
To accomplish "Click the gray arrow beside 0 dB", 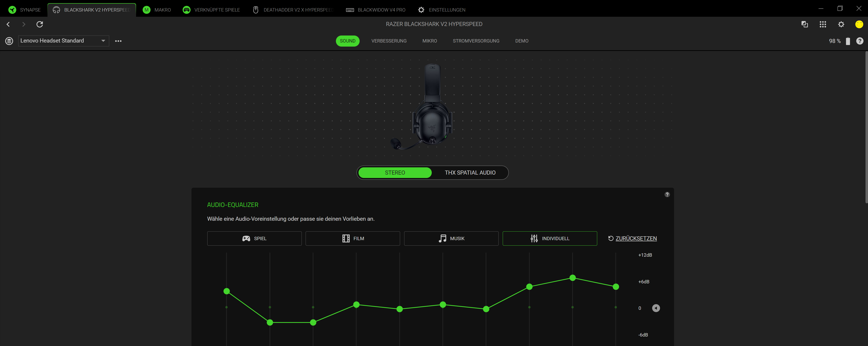I will point(656,308).
